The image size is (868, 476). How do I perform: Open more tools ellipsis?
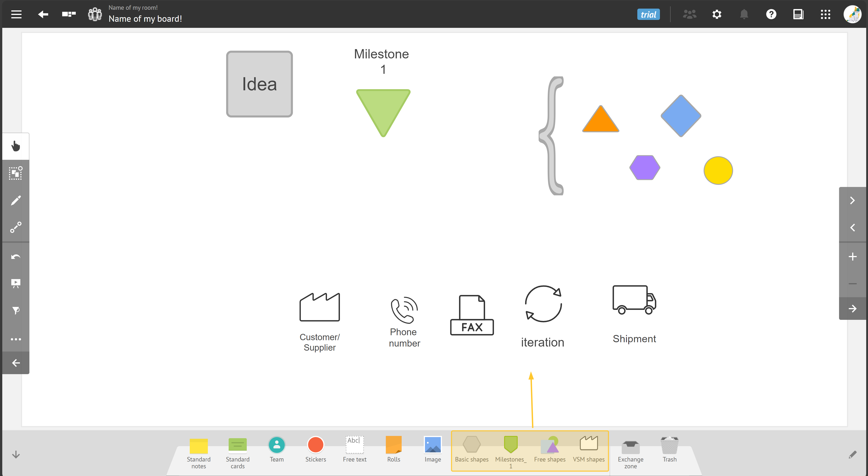click(x=16, y=339)
